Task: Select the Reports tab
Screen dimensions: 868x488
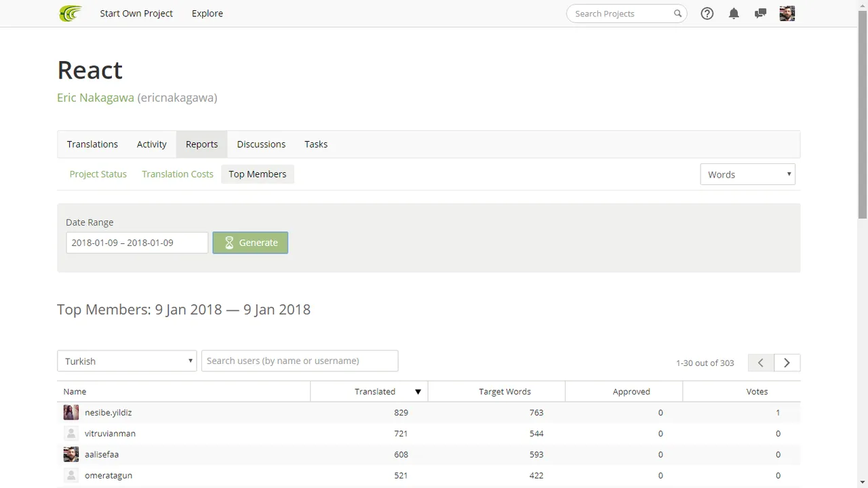Action: coord(202,144)
